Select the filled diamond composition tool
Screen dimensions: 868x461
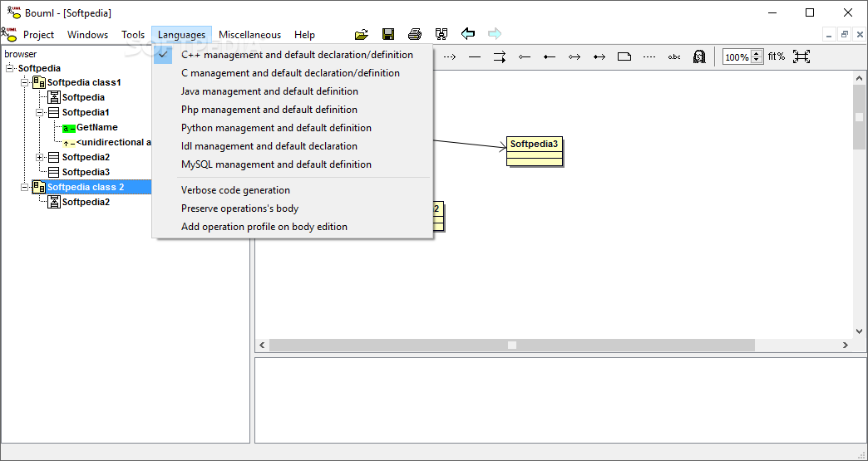point(549,57)
